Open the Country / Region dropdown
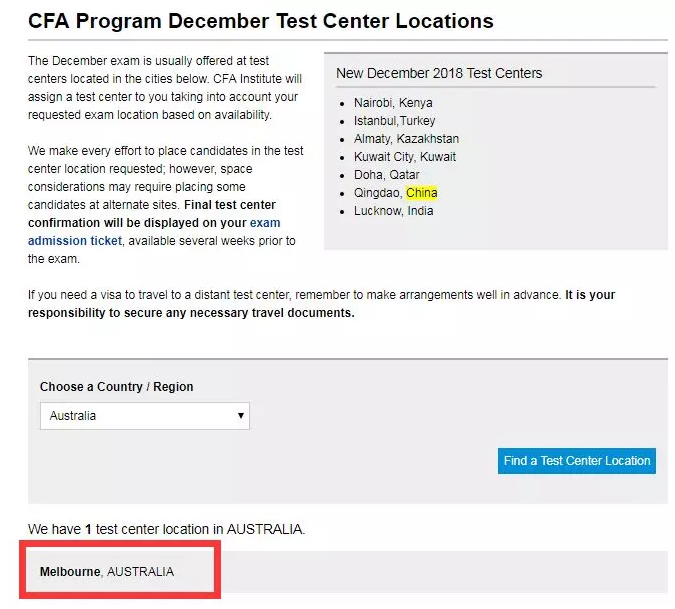 [x=144, y=416]
